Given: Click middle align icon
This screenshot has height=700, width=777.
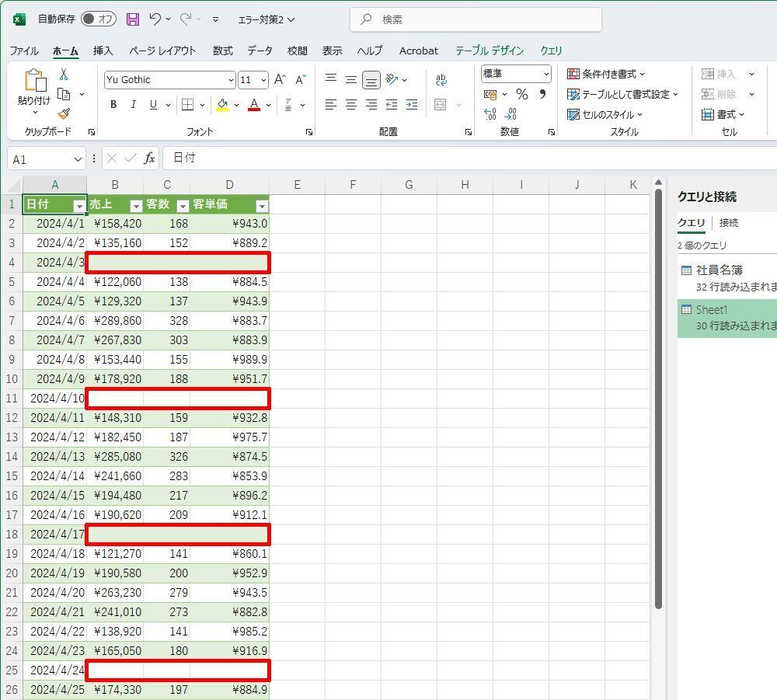Looking at the screenshot, I should [x=351, y=79].
